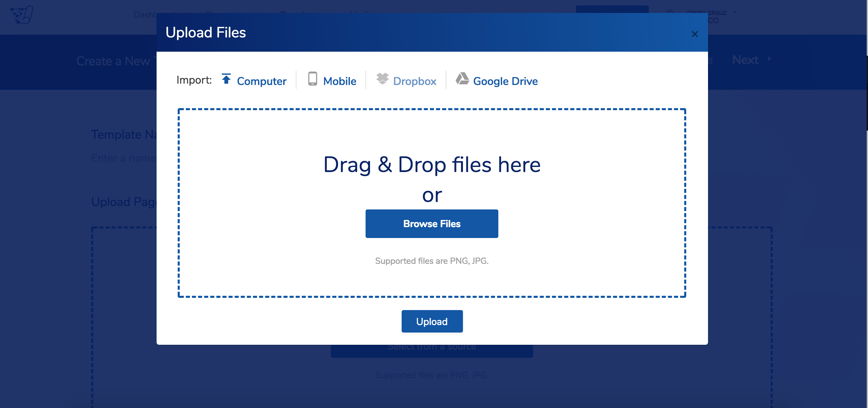Choose the Dropbox import source

point(414,81)
